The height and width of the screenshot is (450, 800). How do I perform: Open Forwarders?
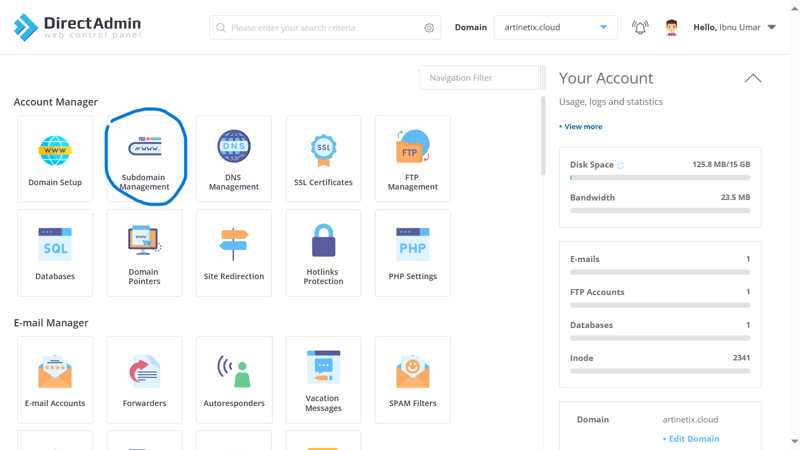144,380
